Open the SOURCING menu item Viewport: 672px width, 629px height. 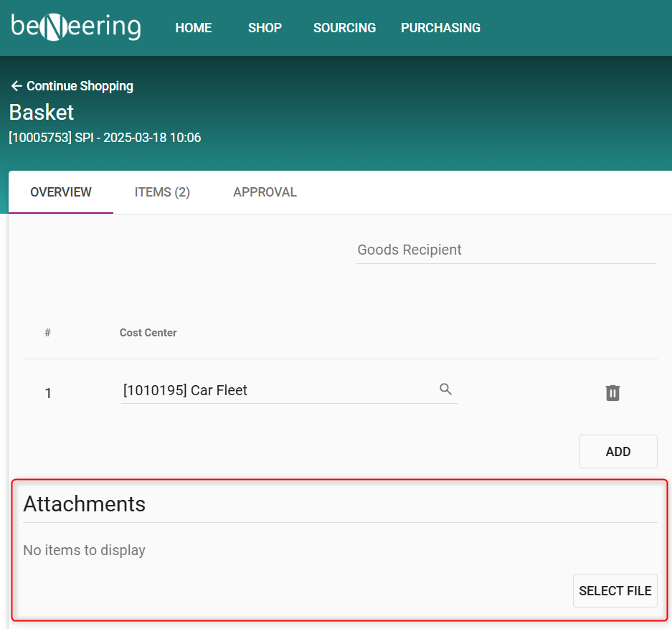point(344,28)
